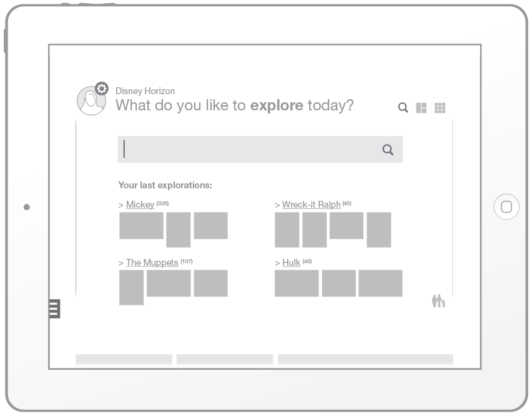
Task: Click the family mode icon
Action: [438, 301]
